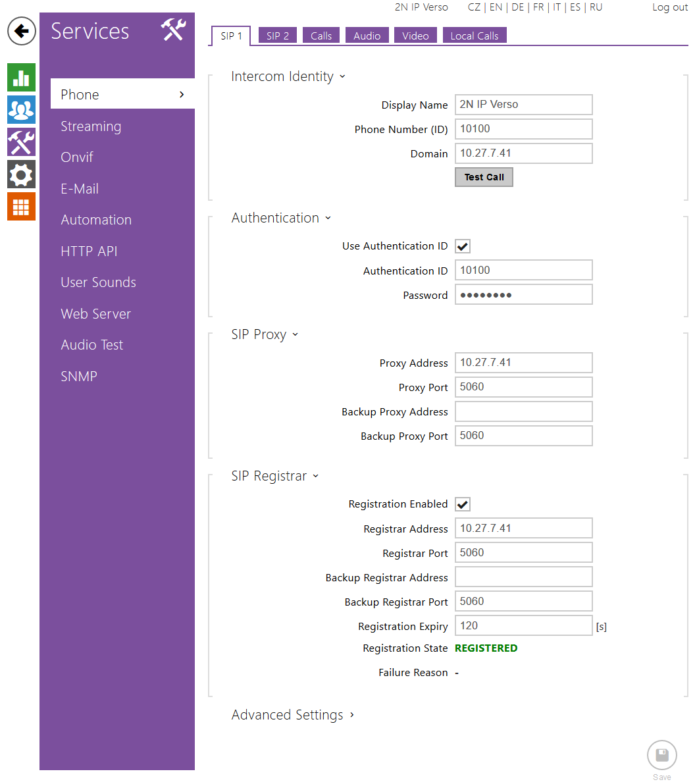Switch to the SIP 2 tab
695x784 pixels.
(277, 36)
